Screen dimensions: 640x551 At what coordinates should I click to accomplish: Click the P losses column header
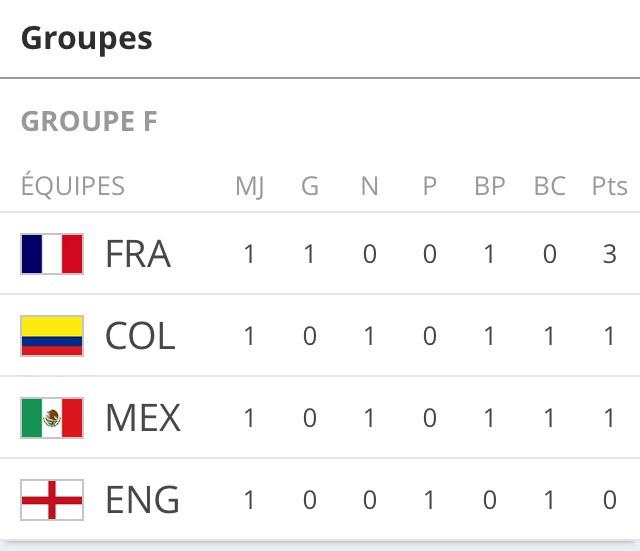[x=429, y=186]
